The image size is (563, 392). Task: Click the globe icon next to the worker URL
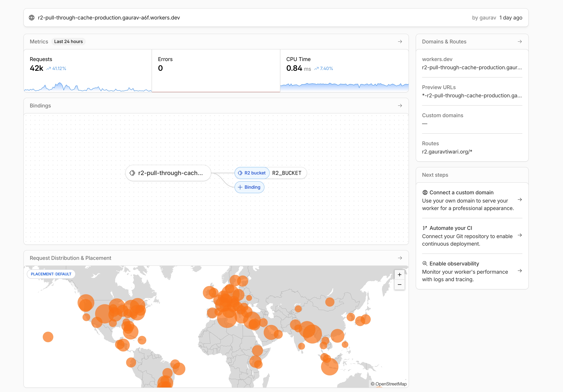32,17
